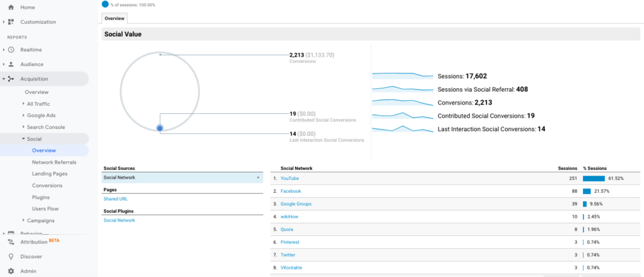Click the blue dot on the circle chart

click(160, 128)
